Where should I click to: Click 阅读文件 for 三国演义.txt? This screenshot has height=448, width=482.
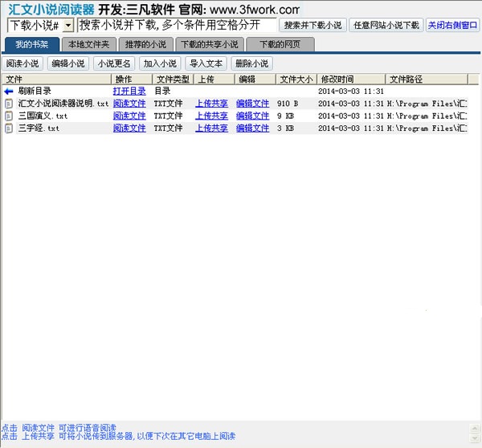pos(129,116)
